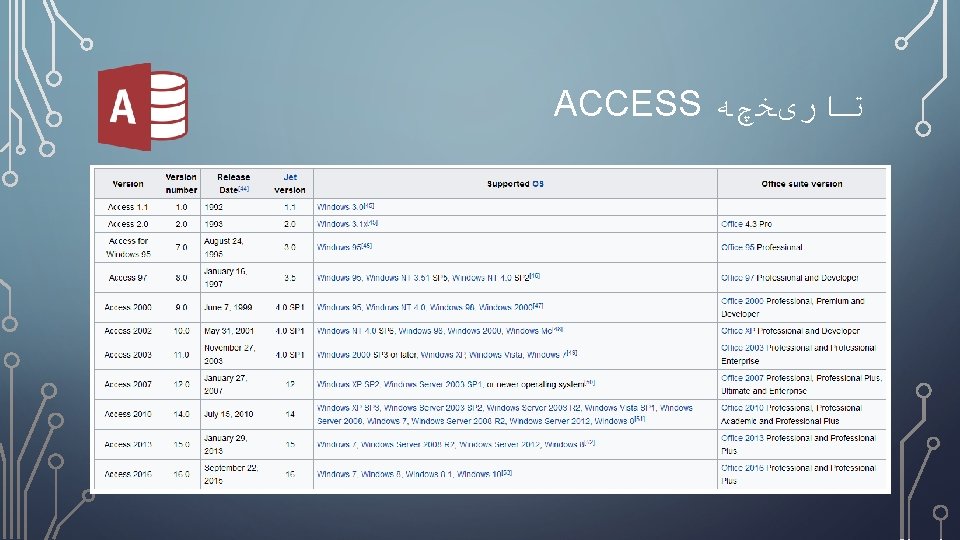Open Windows Me link in Access 2002 row
The width and height of the screenshot is (960, 540).
[x=530, y=331]
